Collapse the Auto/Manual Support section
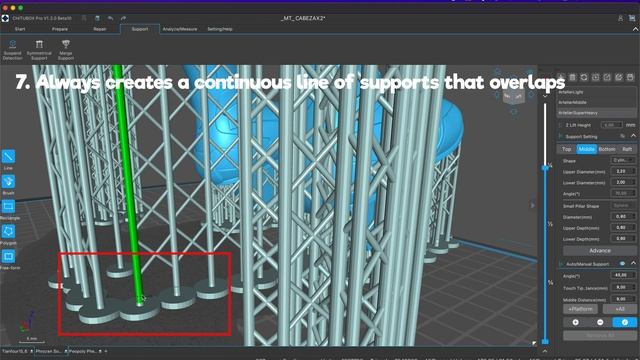Screen dimensions: 640x360 tap(633, 263)
